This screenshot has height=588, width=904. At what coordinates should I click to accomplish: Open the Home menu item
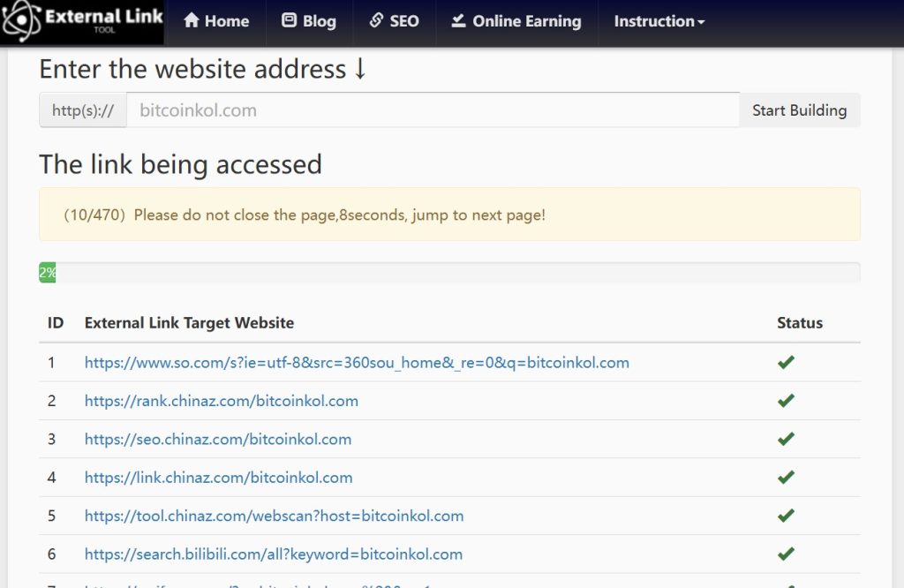pyautogui.click(x=216, y=21)
